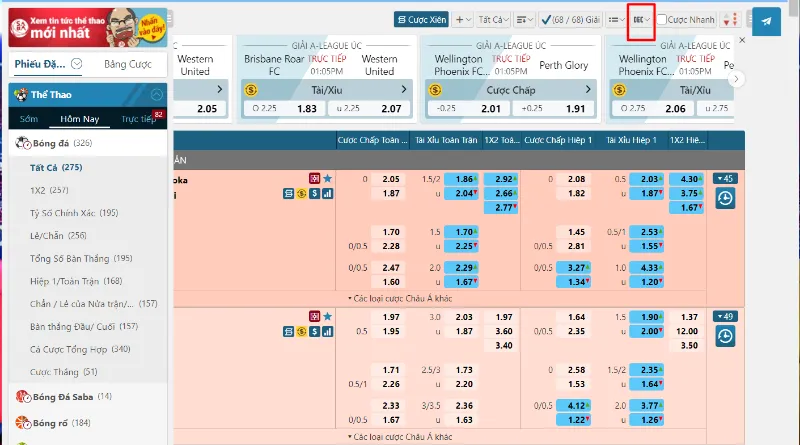
Task: Expand the Tất Cả filter dropdown
Action: point(493,19)
